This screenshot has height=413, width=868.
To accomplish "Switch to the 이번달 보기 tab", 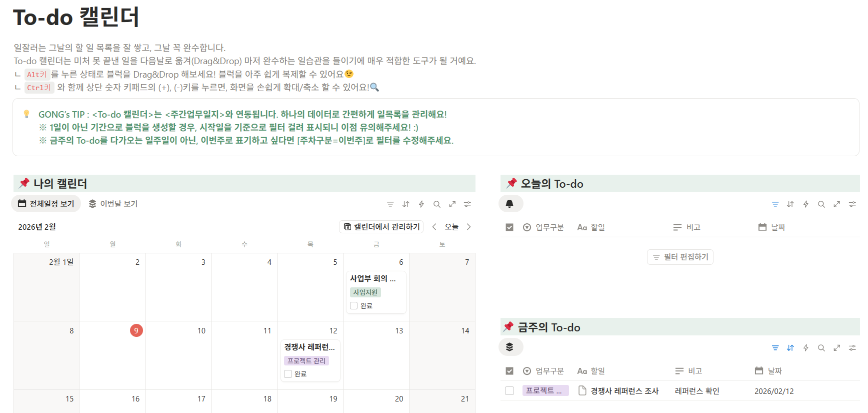I will (112, 203).
